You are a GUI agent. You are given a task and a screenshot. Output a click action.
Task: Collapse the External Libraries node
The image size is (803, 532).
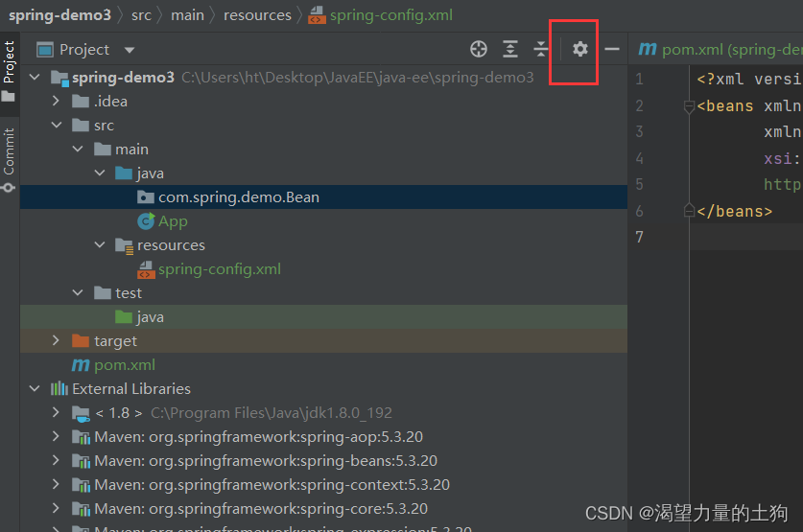(x=35, y=388)
